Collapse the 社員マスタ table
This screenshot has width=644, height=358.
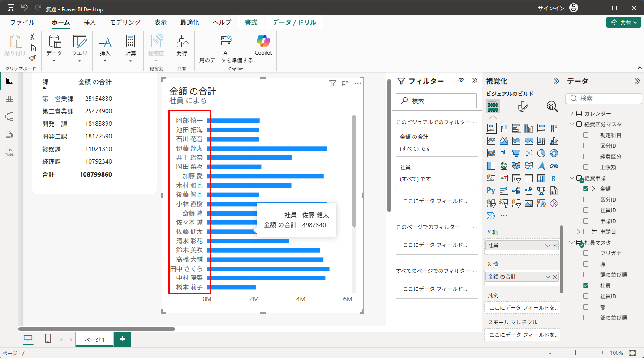(572, 242)
